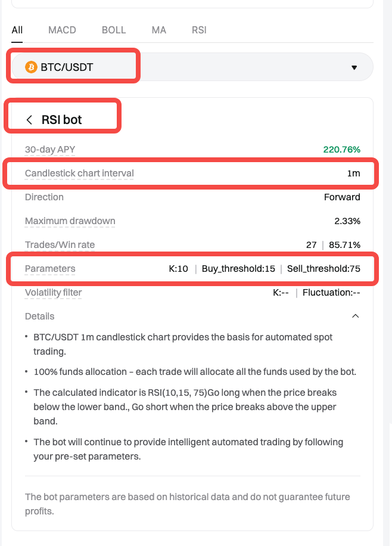The width and height of the screenshot is (392, 546).
Task: Click the highlighted RSI bot title
Action: tap(63, 119)
